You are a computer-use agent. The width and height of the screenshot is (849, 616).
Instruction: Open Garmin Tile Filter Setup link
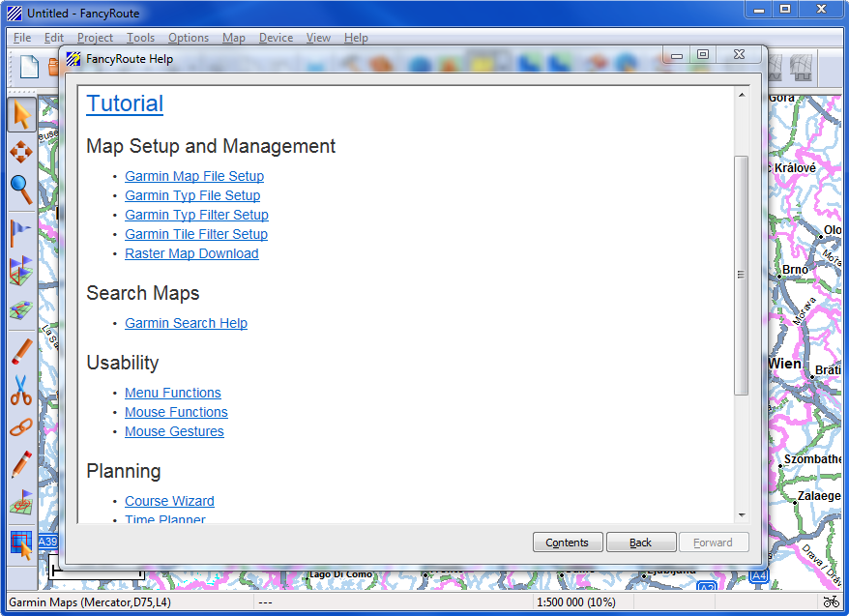point(196,234)
